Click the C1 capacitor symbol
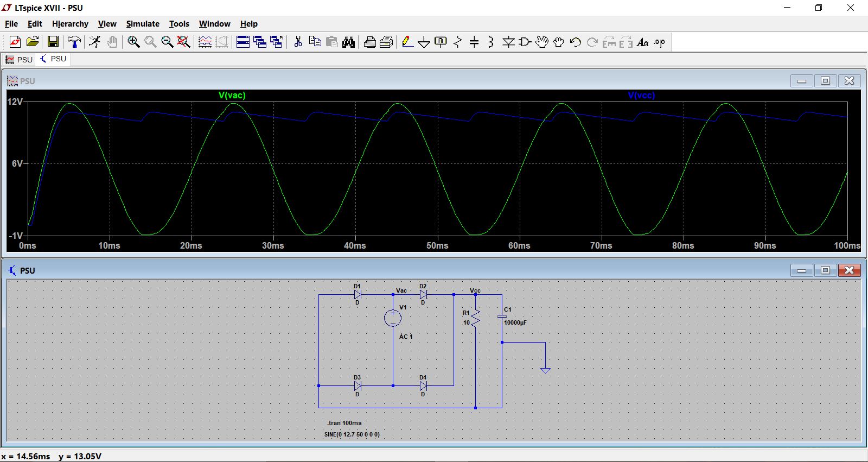 click(502, 316)
